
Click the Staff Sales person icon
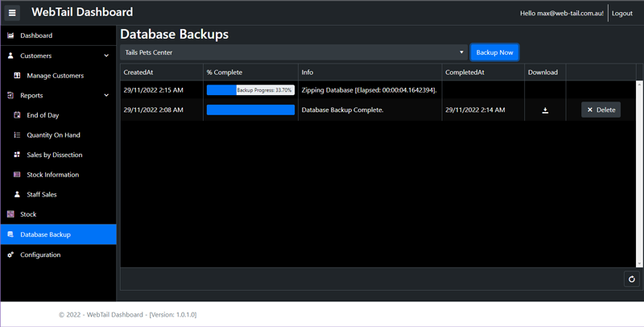tap(18, 195)
